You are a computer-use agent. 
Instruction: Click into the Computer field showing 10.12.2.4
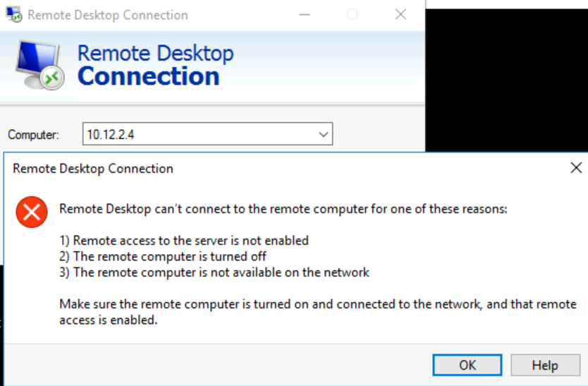pos(207,133)
